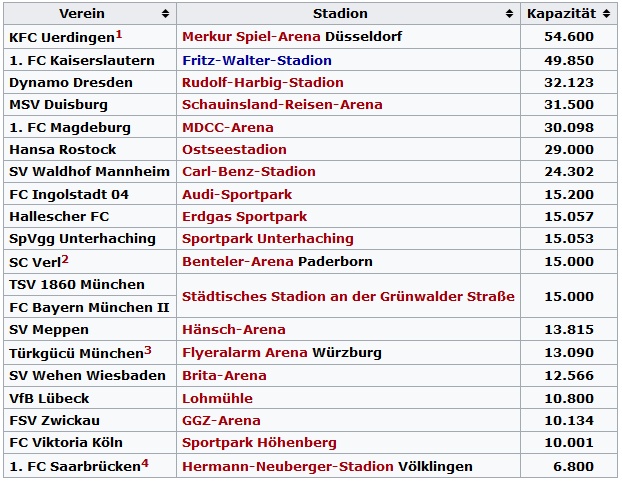
Task: Sort table by Stadion column arrows
Action: point(509,14)
